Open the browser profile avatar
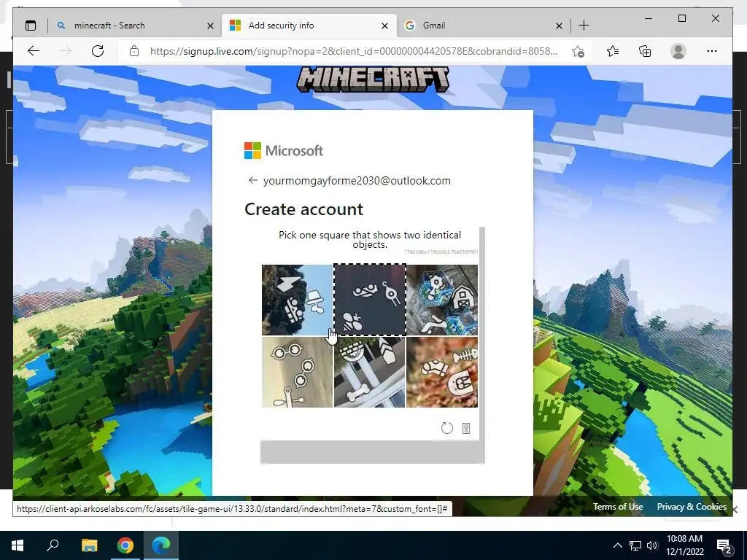747x560 pixels. tap(678, 51)
